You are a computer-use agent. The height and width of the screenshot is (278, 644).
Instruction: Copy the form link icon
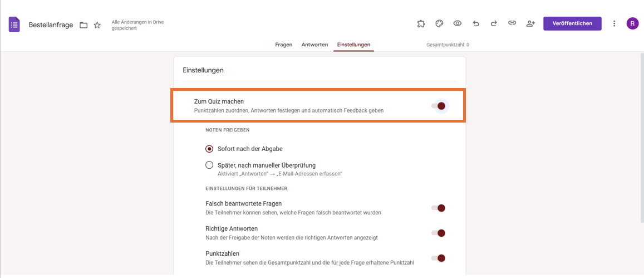512,23
